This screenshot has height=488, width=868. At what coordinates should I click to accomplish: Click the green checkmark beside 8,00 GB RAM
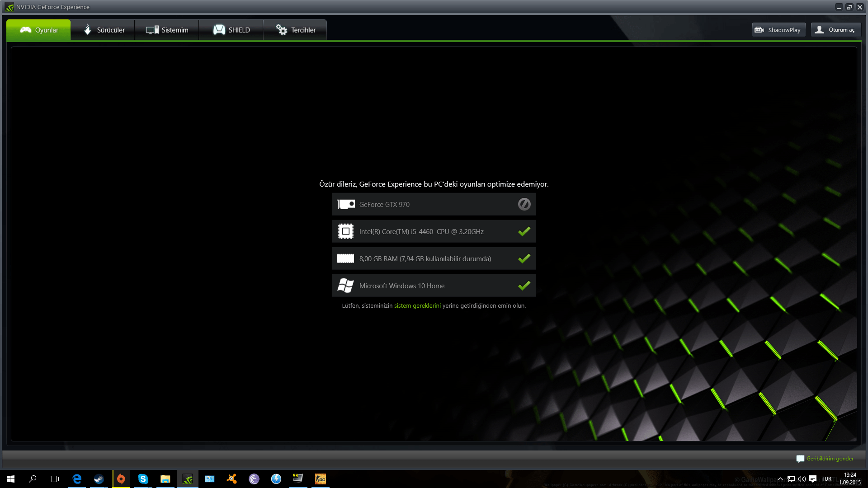524,258
